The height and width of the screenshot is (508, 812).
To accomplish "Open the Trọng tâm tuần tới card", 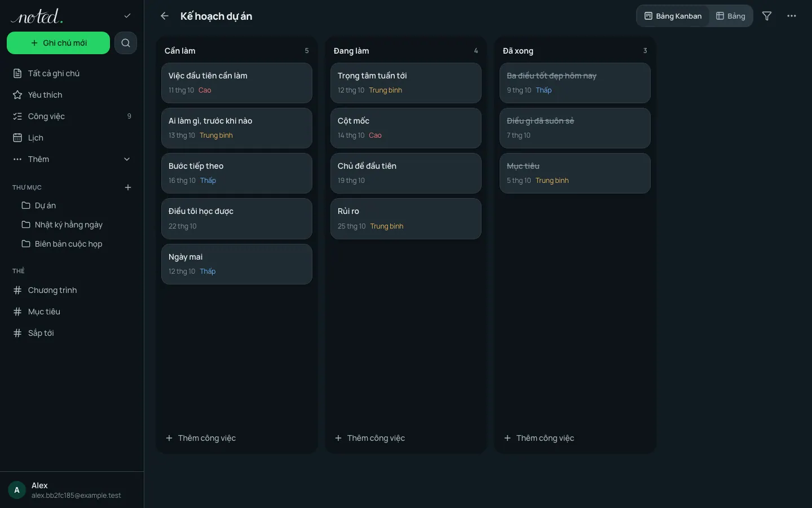I will [406, 83].
